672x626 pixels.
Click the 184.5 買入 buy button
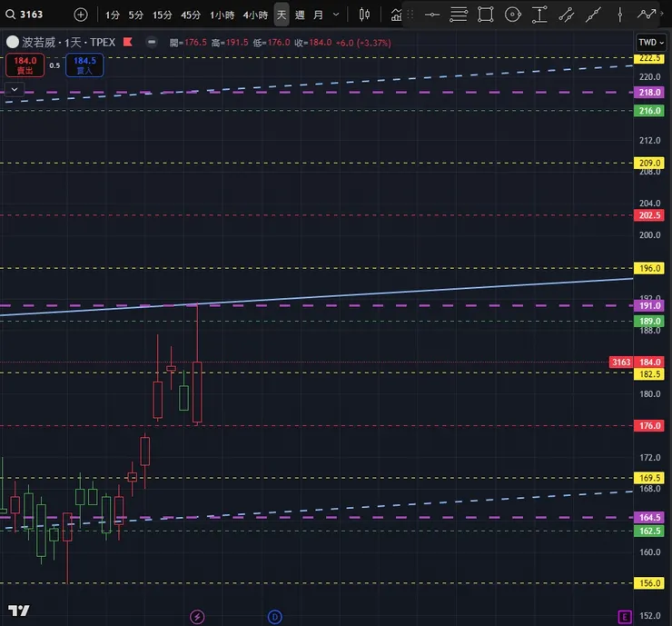click(x=84, y=65)
